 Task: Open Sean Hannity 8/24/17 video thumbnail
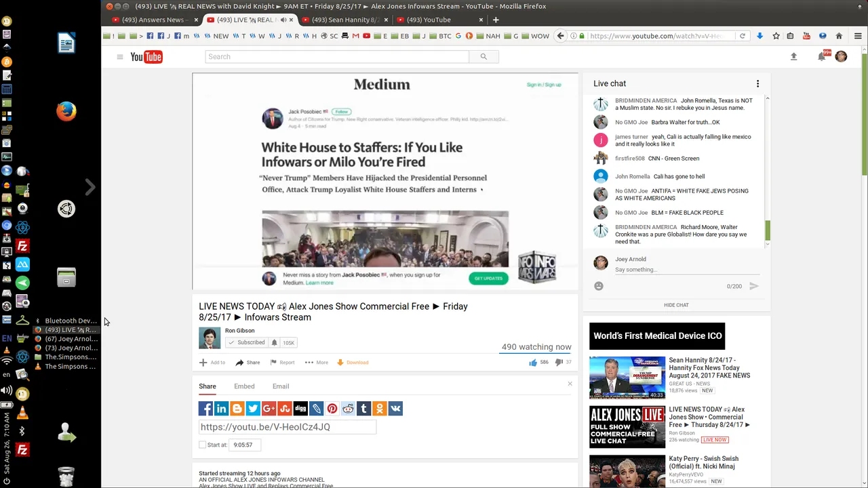[627, 378]
